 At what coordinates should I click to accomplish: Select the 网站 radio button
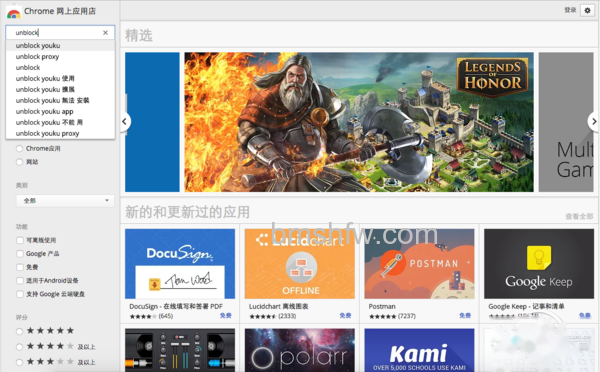pyautogui.click(x=19, y=162)
